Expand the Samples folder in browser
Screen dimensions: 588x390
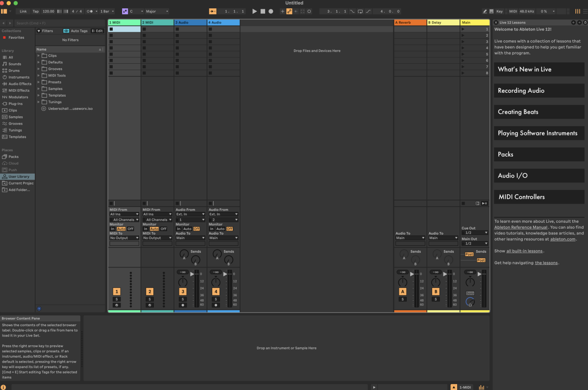click(39, 89)
